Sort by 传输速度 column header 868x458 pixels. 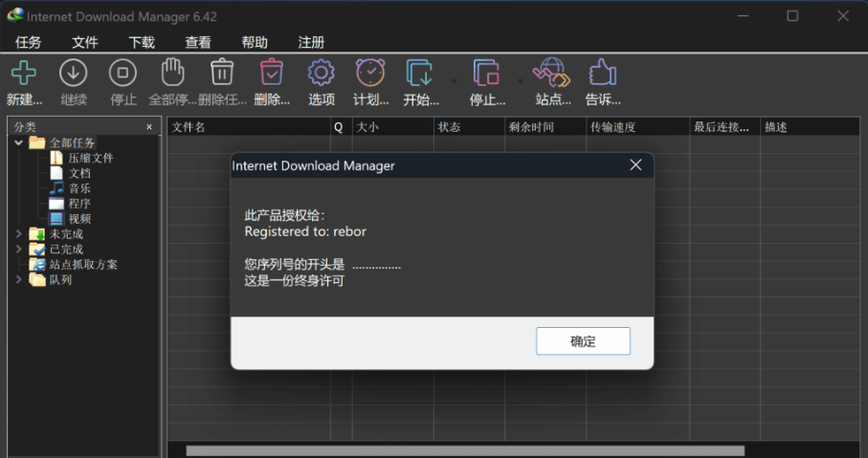(x=637, y=127)
